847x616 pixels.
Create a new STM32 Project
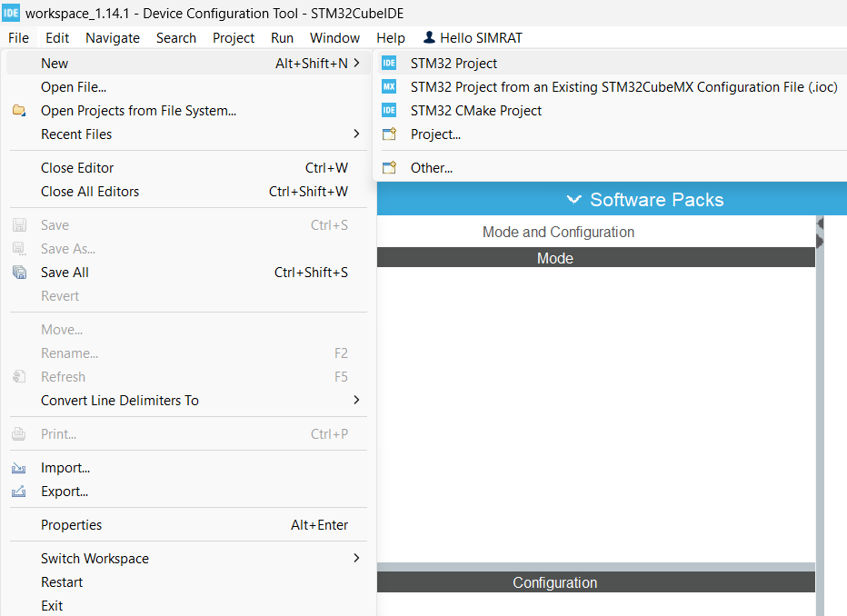[x=611, y=64]
